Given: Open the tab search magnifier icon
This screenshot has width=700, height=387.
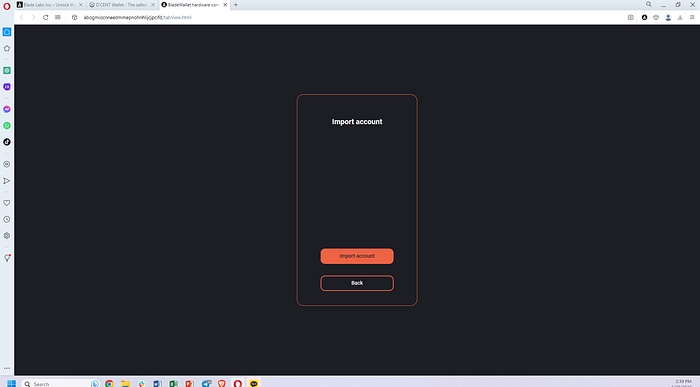Looking at the screenshot, I should 649,4.
